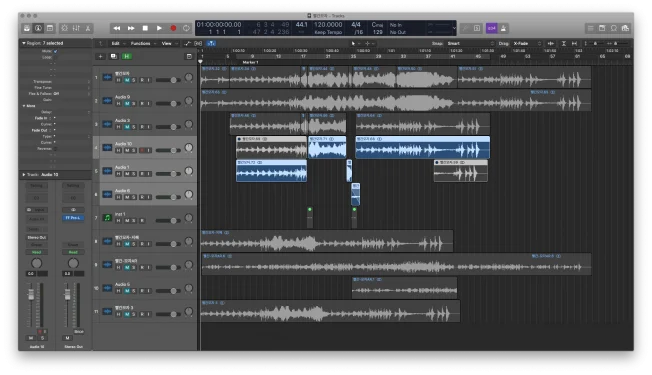
Task: Open the Mixer from the control bar
Action: [76, 28]
